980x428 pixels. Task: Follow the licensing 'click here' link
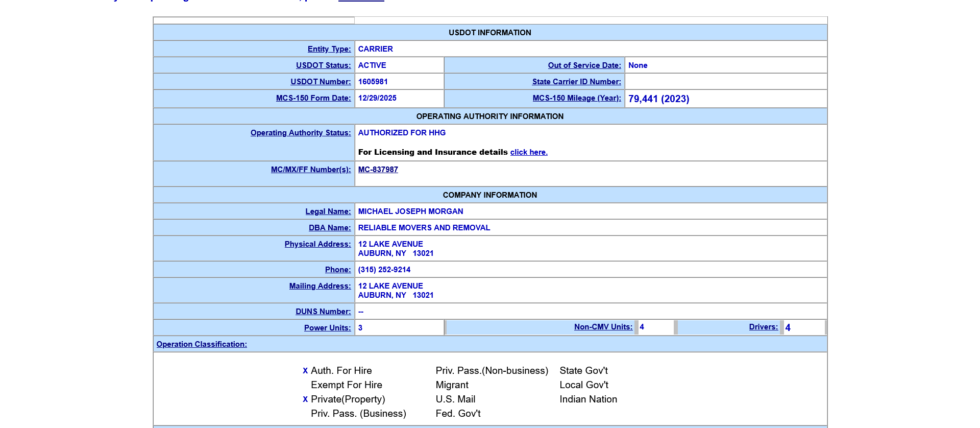coord(529,152)
